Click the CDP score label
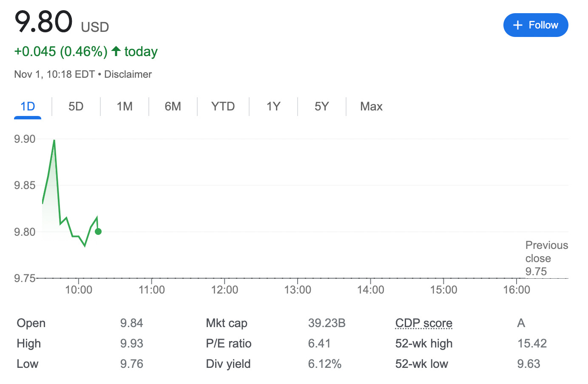The image size is (588, 384). click(x=424, y=323)
